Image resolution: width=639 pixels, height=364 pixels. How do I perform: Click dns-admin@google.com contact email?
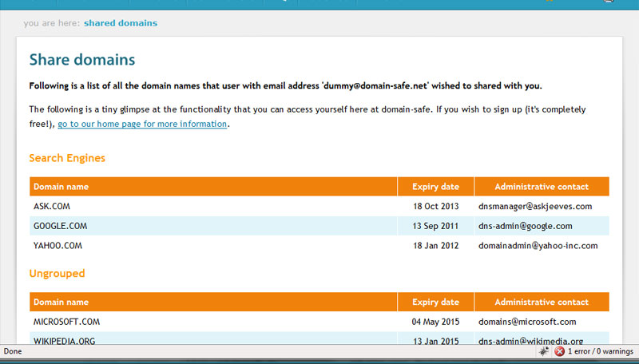pos(525,226)
